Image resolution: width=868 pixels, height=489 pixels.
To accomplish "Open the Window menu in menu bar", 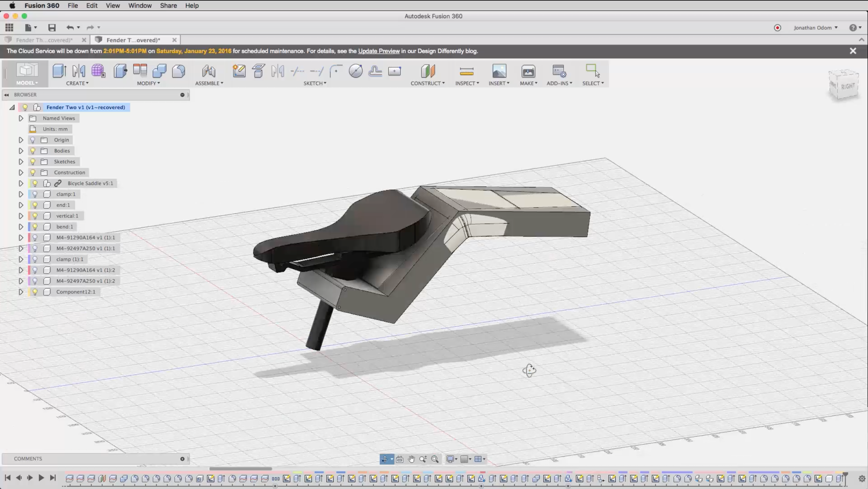I will [x=140, y=5].
